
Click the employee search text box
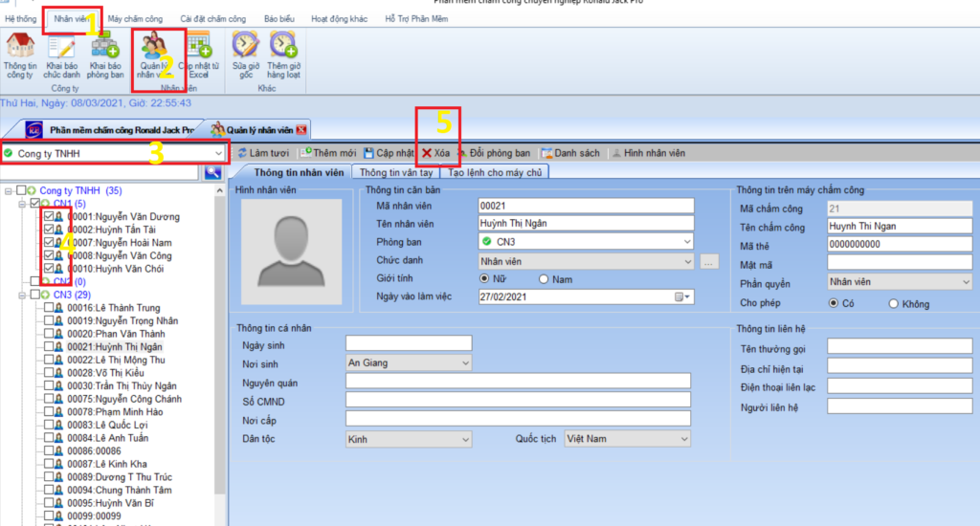click(100, 172)
